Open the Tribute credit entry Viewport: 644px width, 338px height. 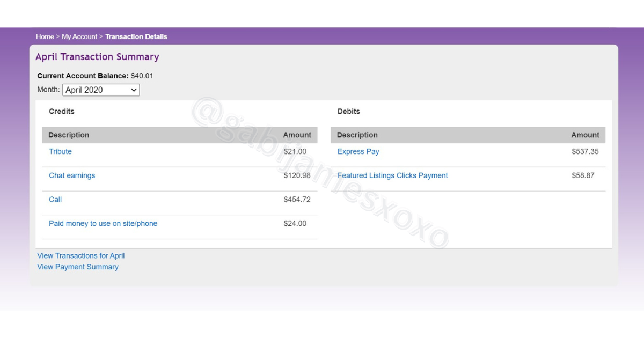tap(60, 152)
